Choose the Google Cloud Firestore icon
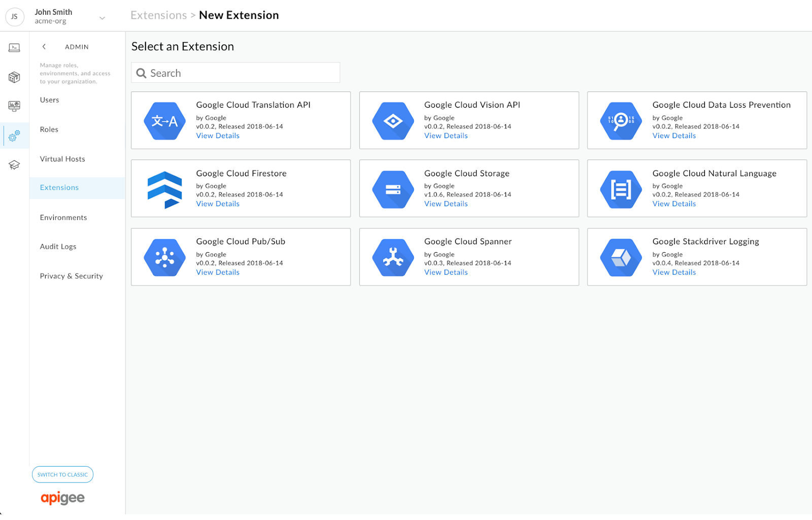The width and height of the screenshot is (812, 520). (164, 189)
